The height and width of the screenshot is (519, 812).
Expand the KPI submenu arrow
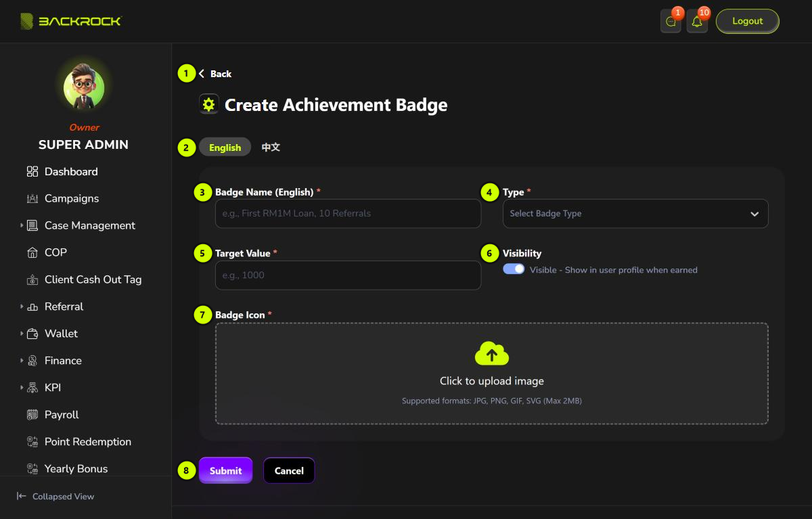coord(21,388)
